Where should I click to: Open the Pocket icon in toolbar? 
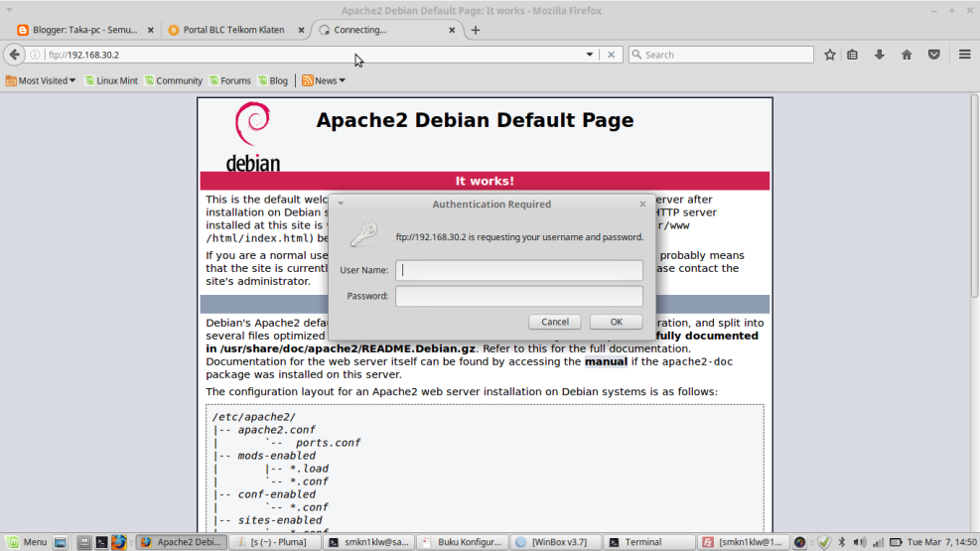[934, 55]
